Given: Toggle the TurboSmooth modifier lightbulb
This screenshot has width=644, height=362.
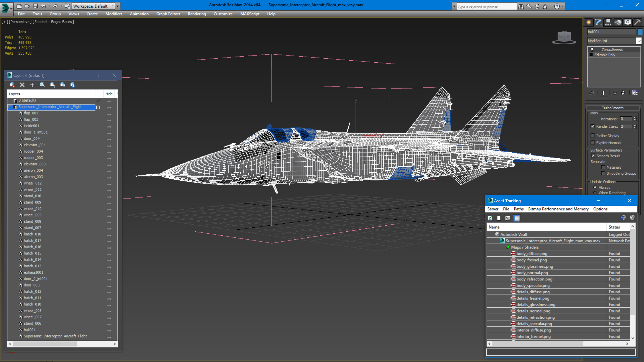Looking at the screenshot, I should pyautogui.click(x=592, y=49).
